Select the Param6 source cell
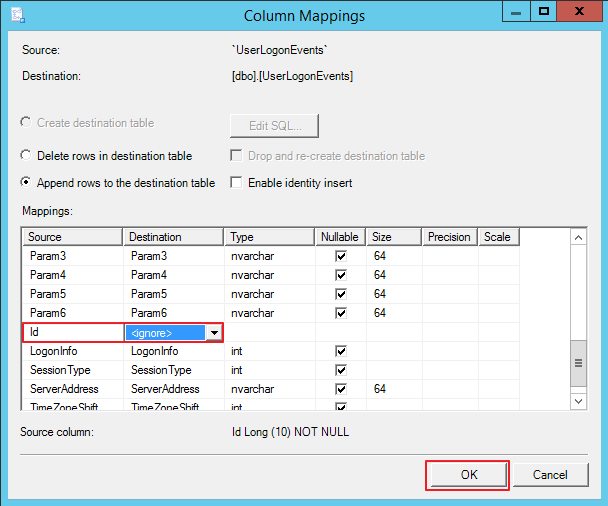 73,313
